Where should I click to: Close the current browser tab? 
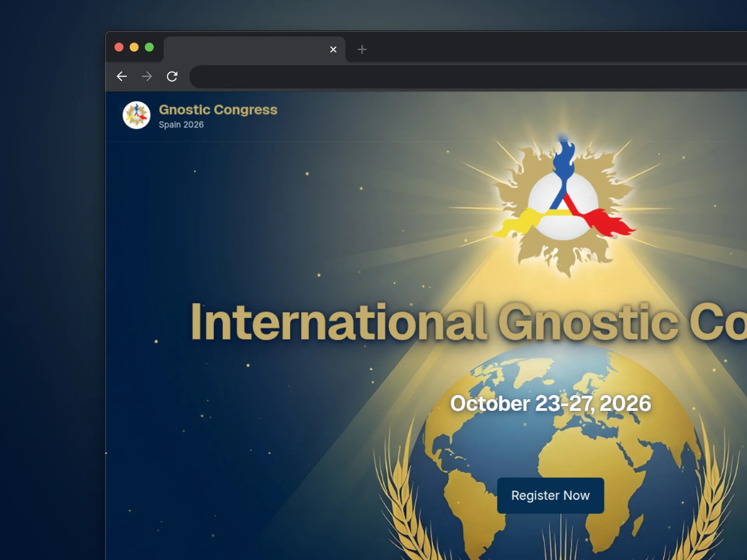(x=333, y=49)
